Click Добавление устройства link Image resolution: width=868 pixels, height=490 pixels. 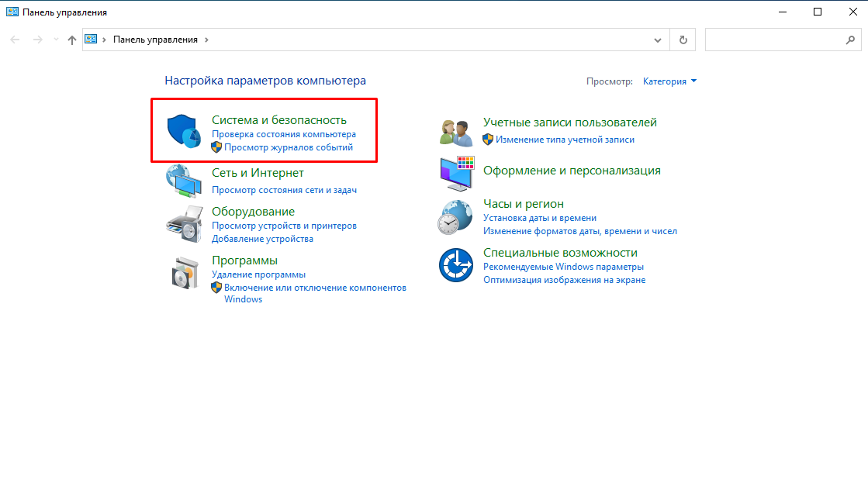click(x=262, y=239)
